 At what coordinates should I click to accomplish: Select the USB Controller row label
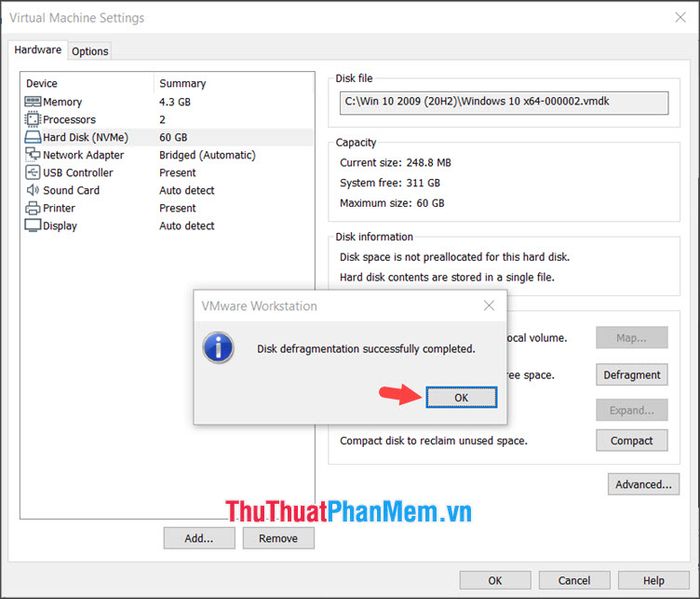(78, 173)
